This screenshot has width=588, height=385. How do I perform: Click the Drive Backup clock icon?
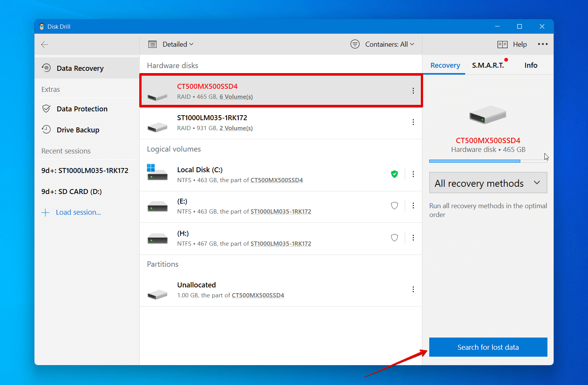(x=46, y=129)
